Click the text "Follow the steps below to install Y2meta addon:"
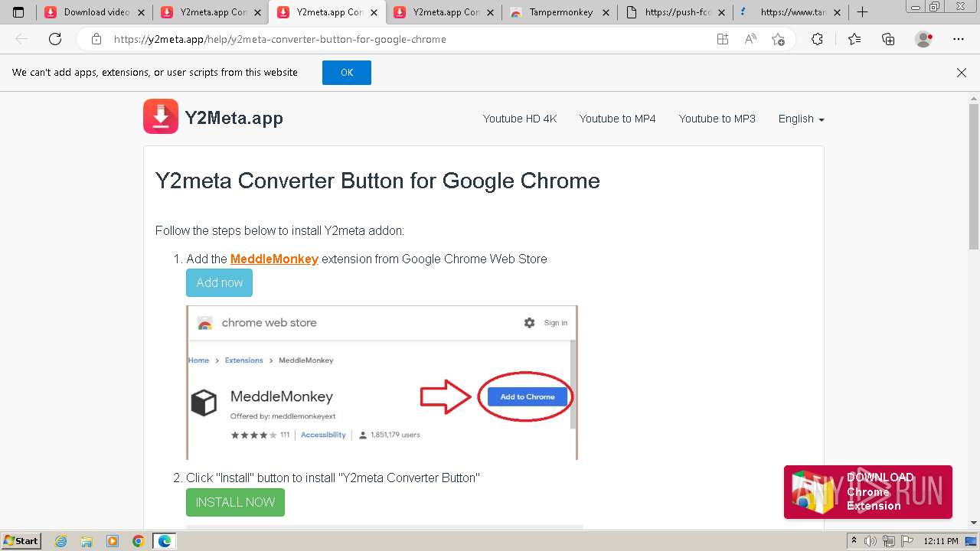This screenshot has height=551, width=980. (279, 230)
